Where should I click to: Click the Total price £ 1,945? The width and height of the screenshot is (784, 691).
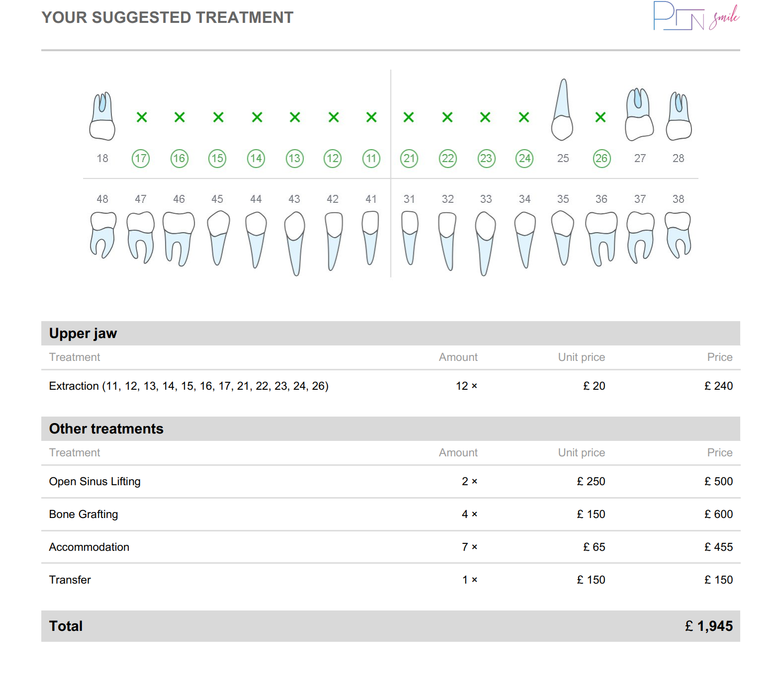(708, 626)
